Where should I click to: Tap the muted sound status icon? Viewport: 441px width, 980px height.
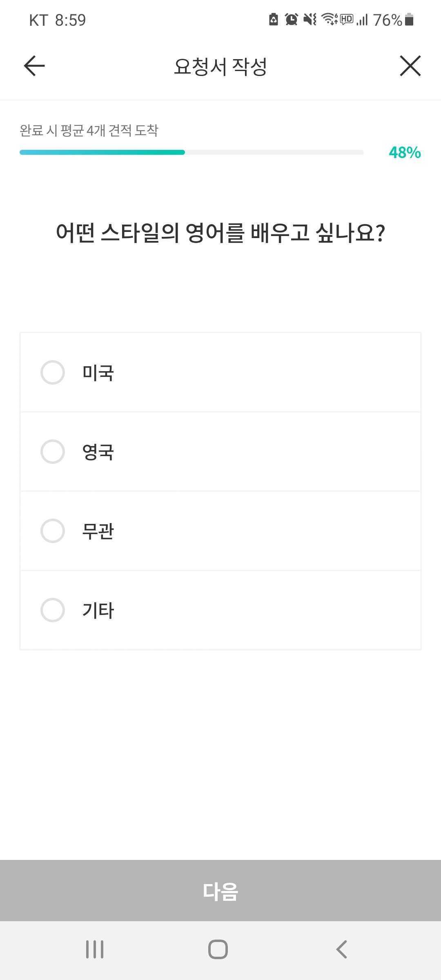[310, 19]
